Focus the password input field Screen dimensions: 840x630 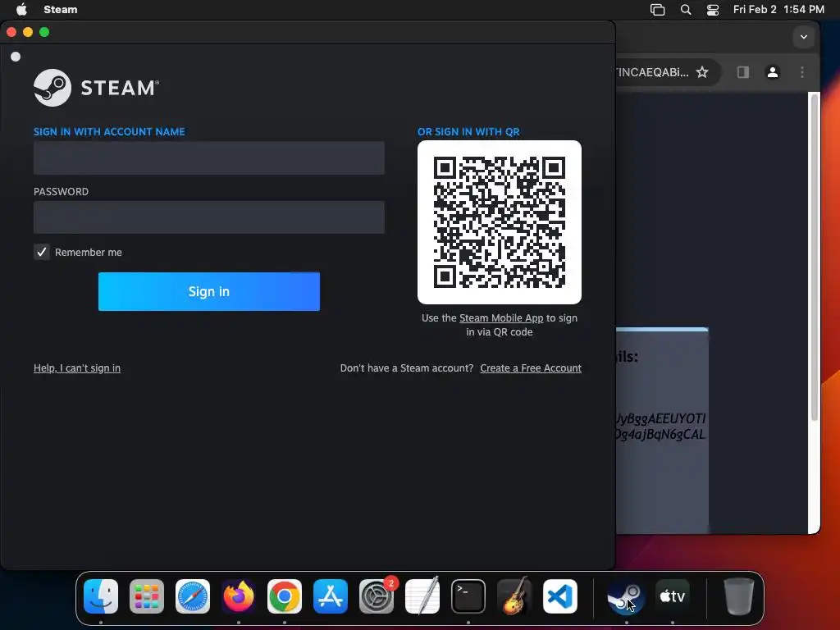(x=209, y=217)
